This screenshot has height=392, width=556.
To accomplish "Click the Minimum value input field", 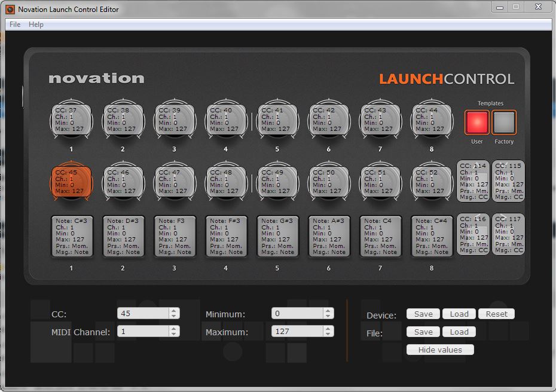I will (298, 313).
